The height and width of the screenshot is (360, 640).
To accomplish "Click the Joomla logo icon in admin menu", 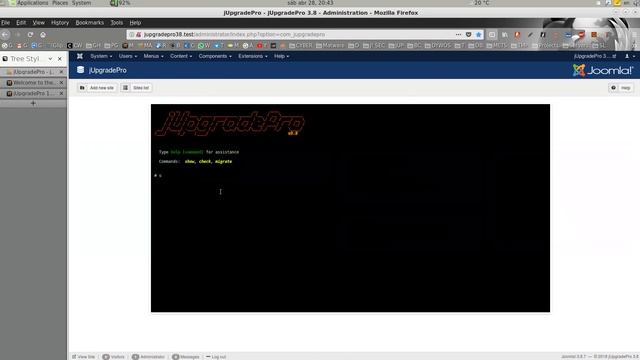I will (80, 56).
